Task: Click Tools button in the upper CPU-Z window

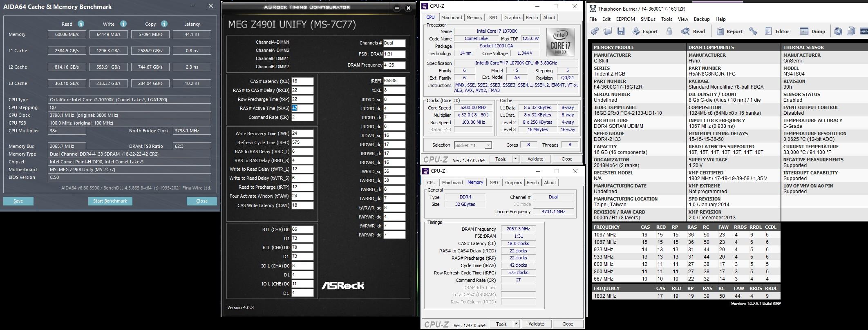Action: click(500, 159)
